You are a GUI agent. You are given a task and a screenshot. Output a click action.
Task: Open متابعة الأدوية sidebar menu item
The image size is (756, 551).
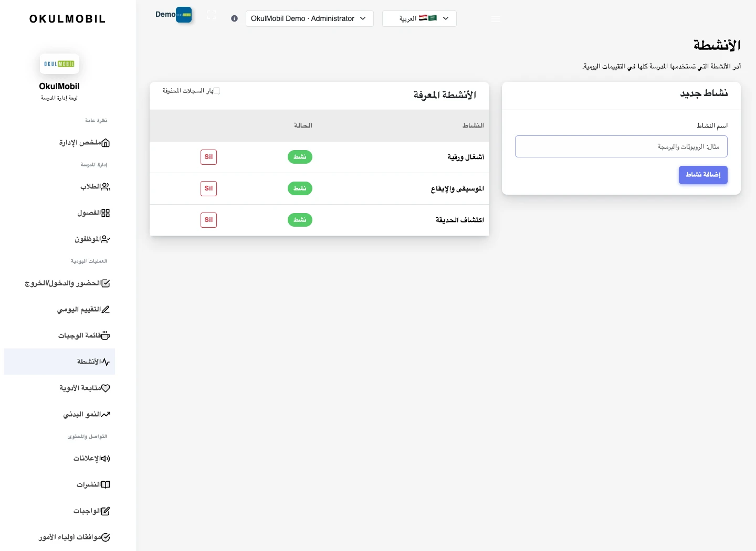pos(59,388)
